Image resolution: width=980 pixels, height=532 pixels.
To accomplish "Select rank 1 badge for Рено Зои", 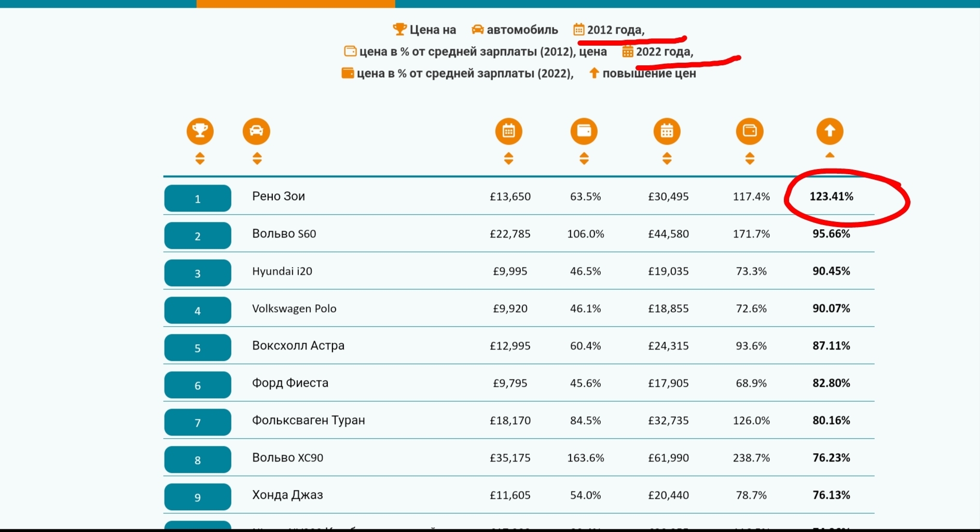I will click(x=198, y=199).
